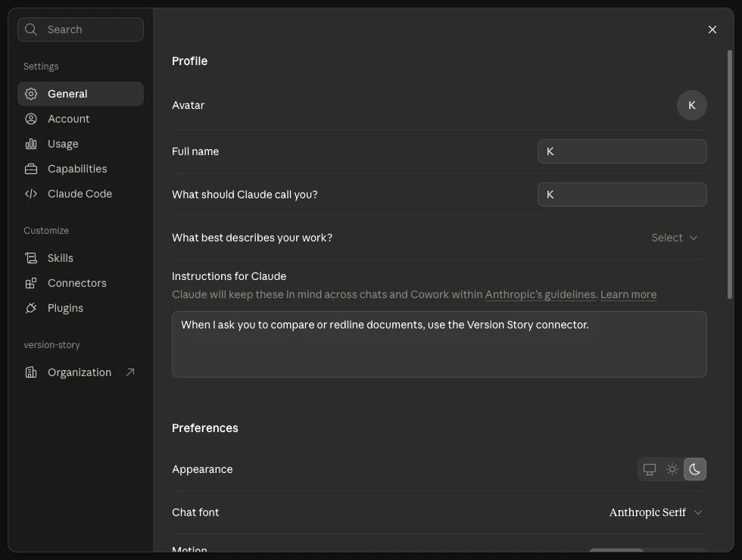
Task: Open Claude Code settings
Action: click(x=80, y=194)
